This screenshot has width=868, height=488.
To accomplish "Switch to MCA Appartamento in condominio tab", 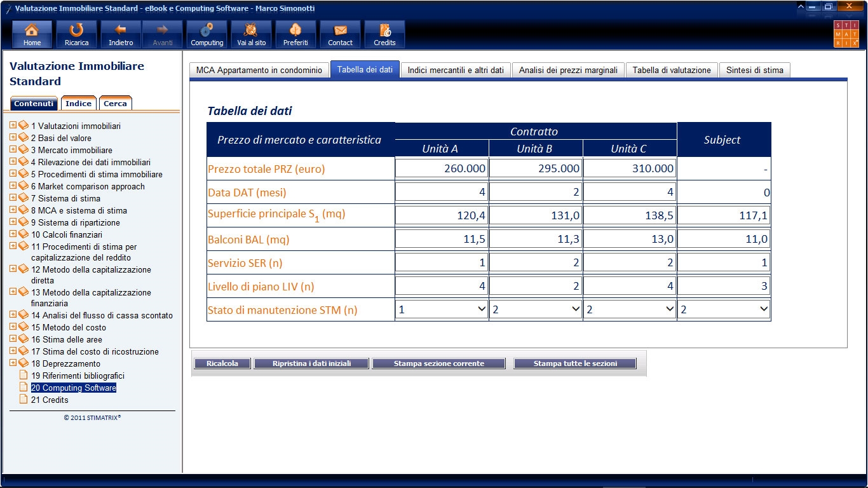I will pyautogui.click(x=259, y=70).
